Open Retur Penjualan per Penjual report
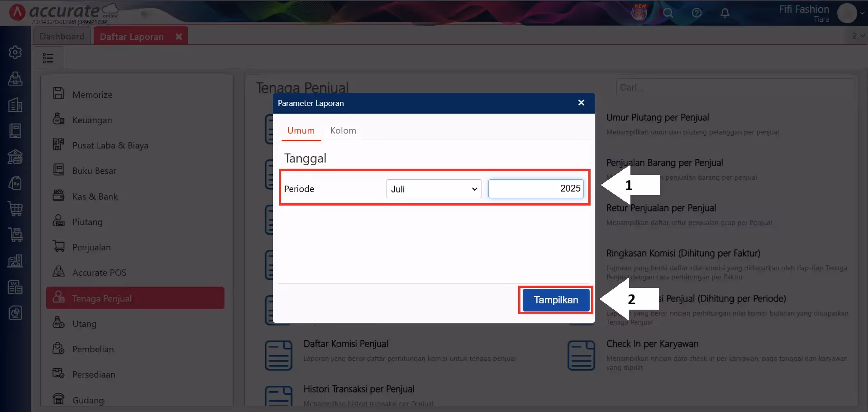This screenshot has height=412, width=868. (x=661, y=208)
